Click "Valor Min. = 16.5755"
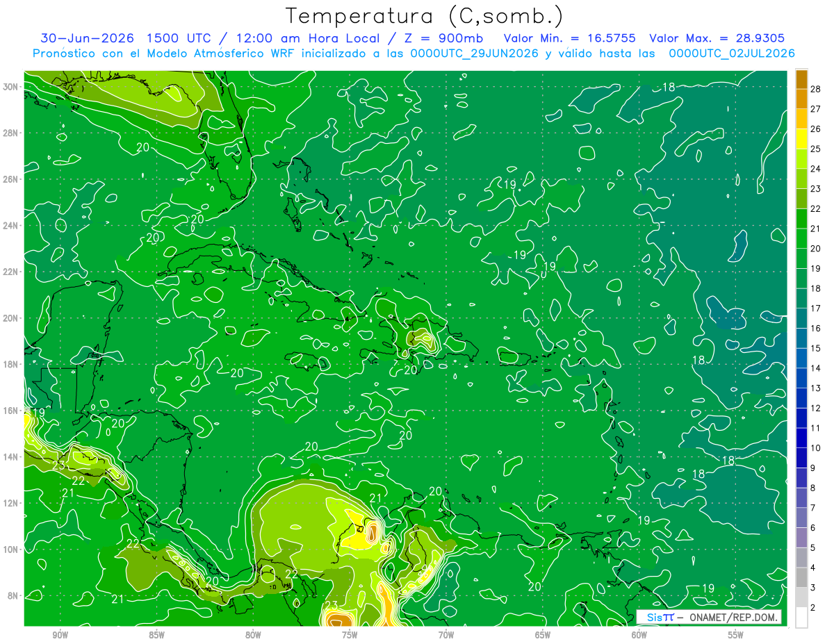 click(x=569, y=38)
